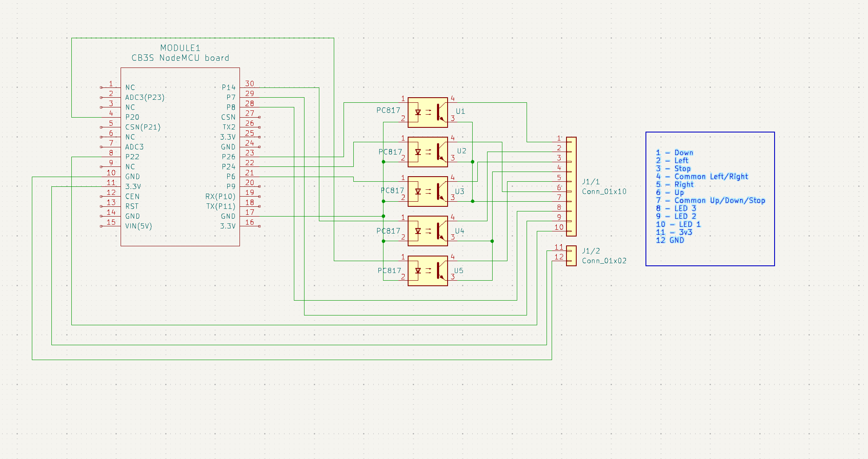Click the '9 - LED 2' note line

676,216
